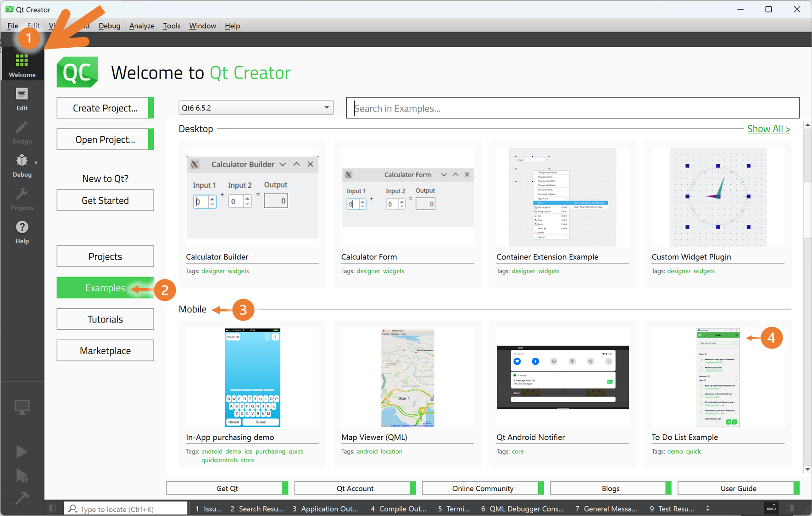Click Get Started button
Screen dimensions: 812x516
pyautogui.click(x=105, y=200)
